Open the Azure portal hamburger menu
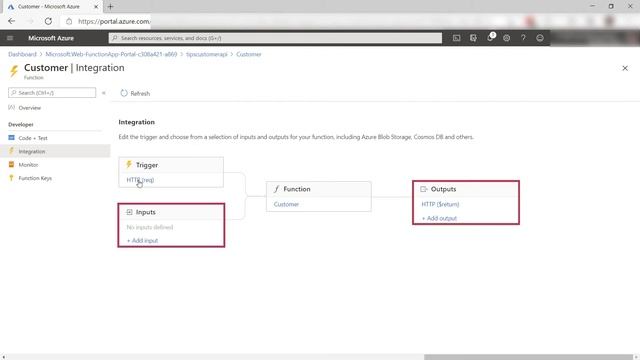 pyautogui.click(x=10, y=38)
